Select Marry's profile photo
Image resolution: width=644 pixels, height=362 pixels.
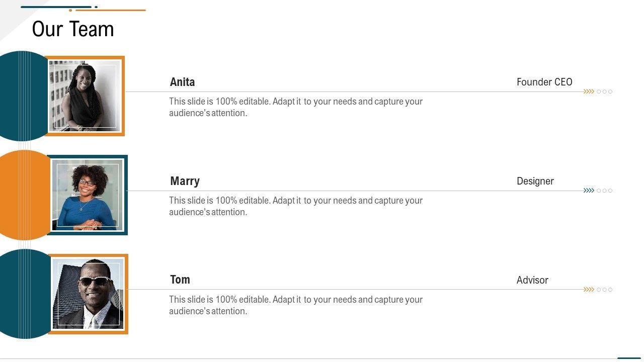pos(88,195)
